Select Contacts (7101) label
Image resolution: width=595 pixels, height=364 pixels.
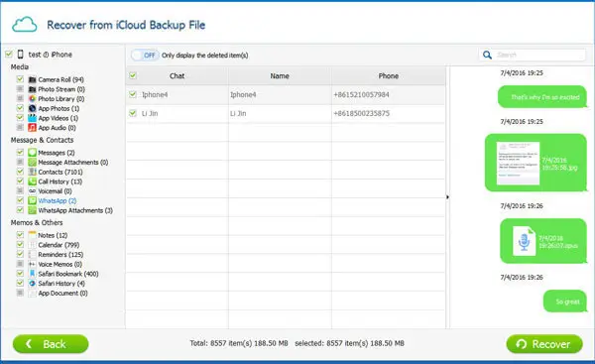coord(59,172)
